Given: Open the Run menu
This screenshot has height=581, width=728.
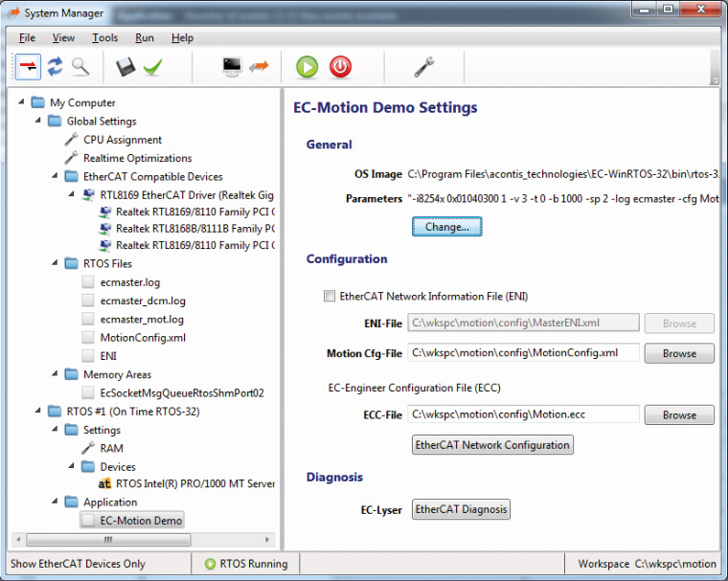Looking at the screenshot, I should [145, 37].
